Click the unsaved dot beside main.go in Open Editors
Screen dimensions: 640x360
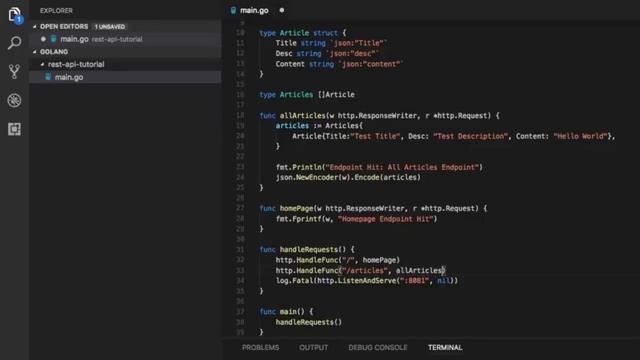pos(43,39)
